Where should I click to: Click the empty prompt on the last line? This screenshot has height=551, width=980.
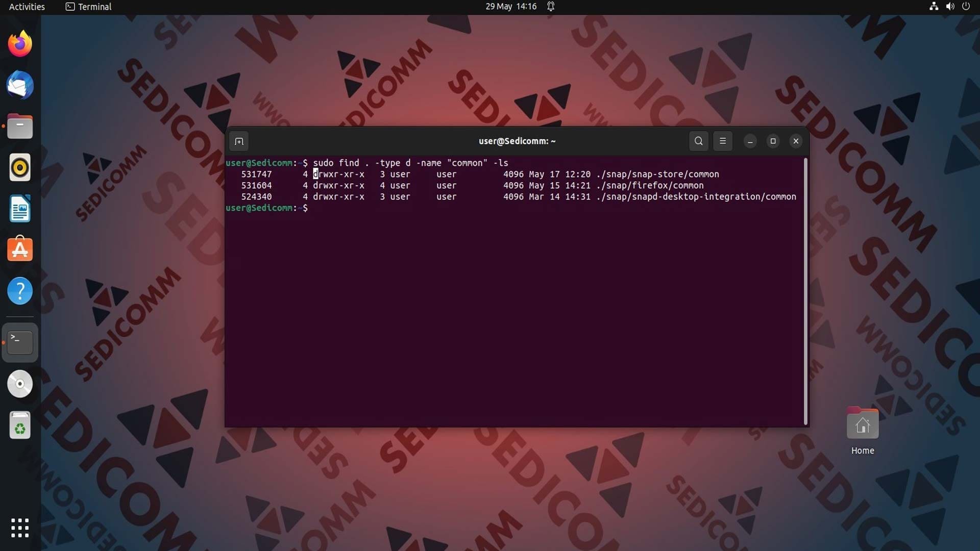266,208
